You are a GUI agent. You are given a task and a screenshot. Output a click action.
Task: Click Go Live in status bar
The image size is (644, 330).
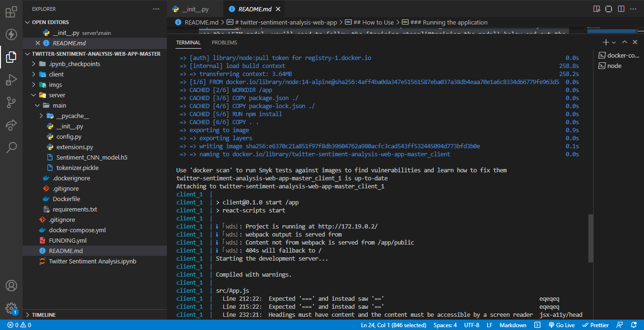[x=561, y=325]
